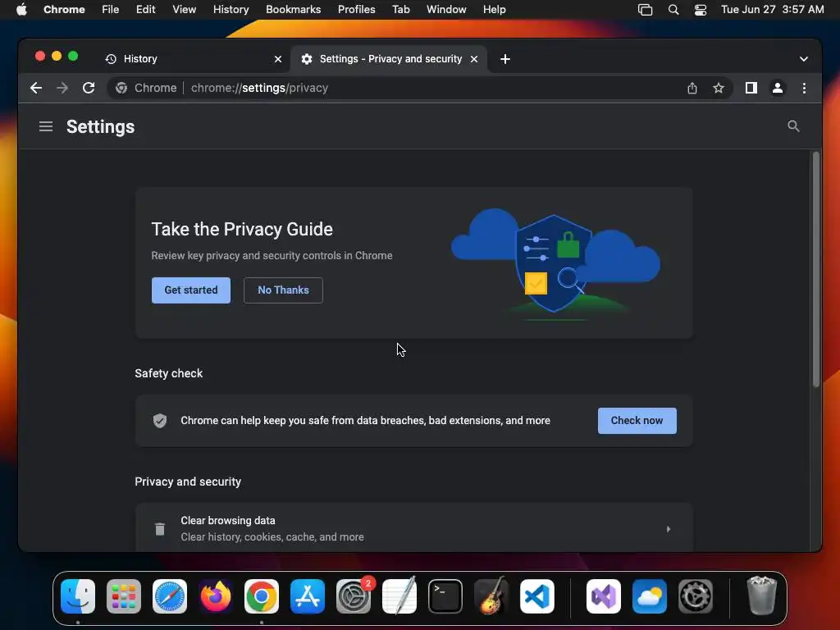Open the View menu
This screenshot has width=840, height=630.
(x=184, y=9)
